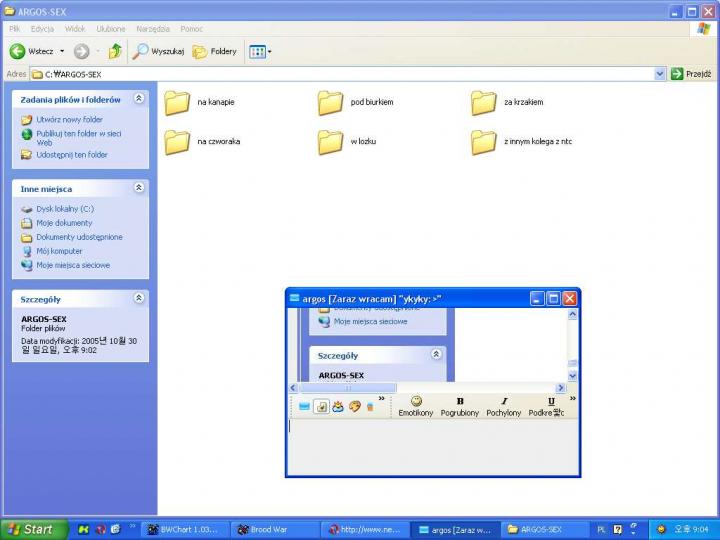This screenshot has height=540, width=720.
Task: Click the highlighted second chat toolbar icon
Action: (x=321, y=406)
